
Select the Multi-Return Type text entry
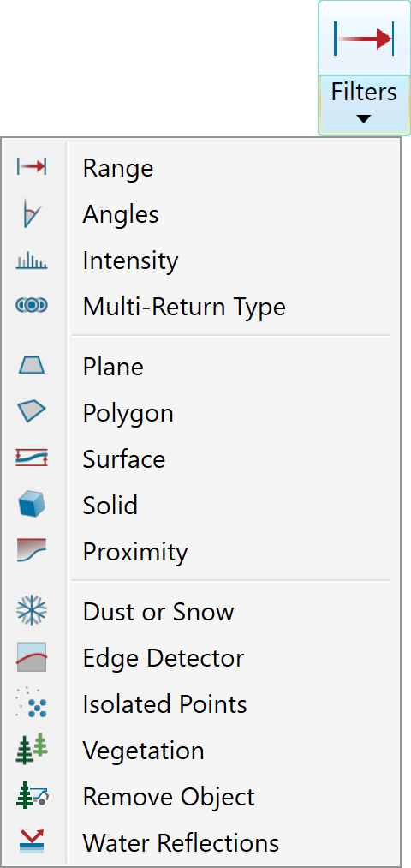coord(184,306)
